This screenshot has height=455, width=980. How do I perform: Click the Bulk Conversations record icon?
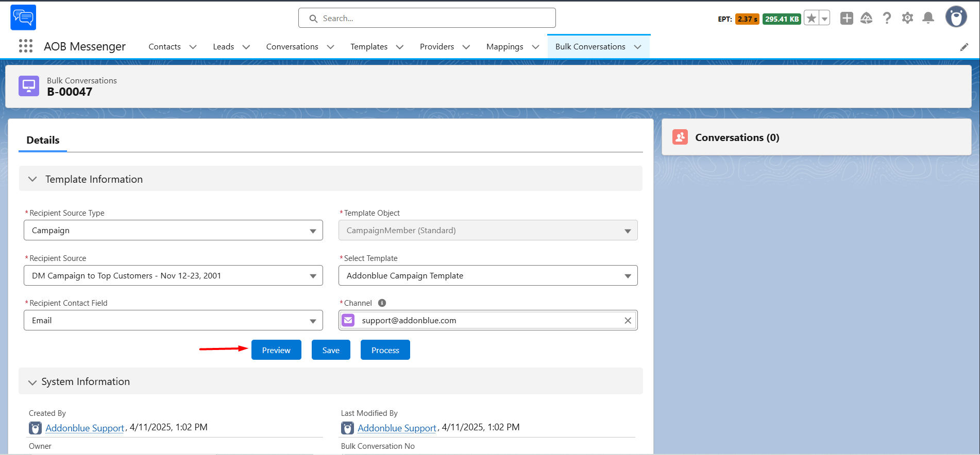coord(29,86)
